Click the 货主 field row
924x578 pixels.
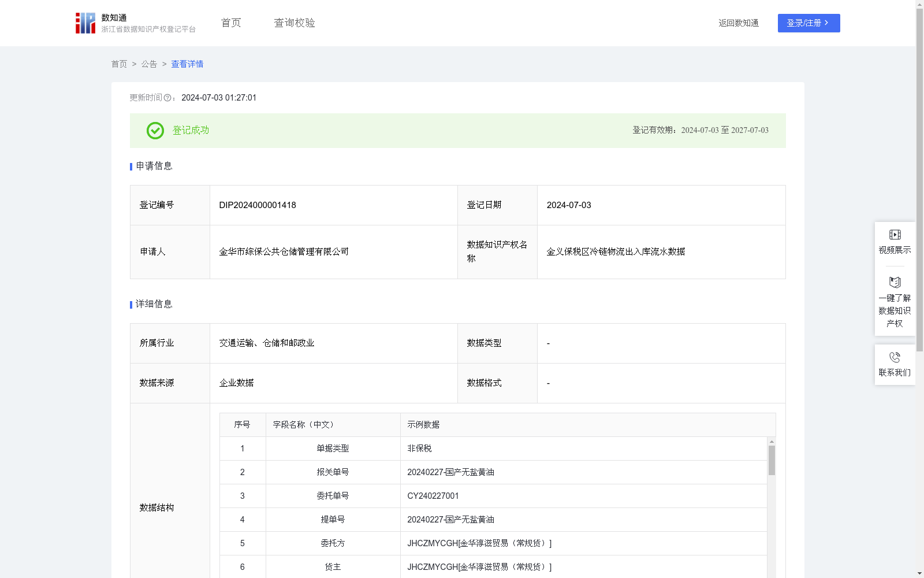493,567
